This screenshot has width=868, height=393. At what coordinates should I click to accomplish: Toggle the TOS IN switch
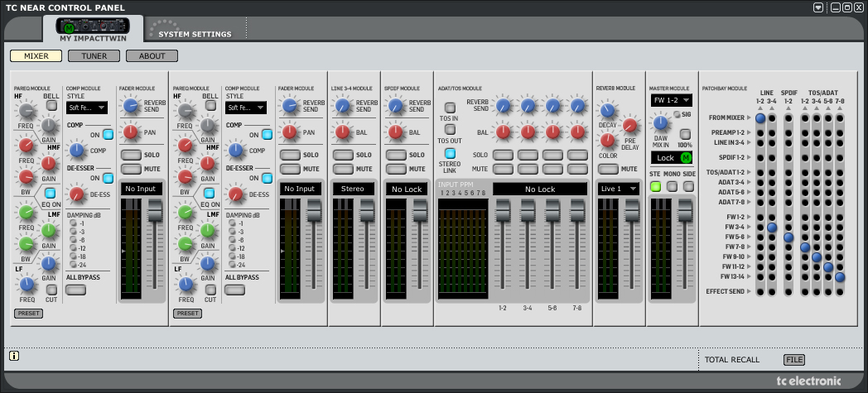click(450, 108)
